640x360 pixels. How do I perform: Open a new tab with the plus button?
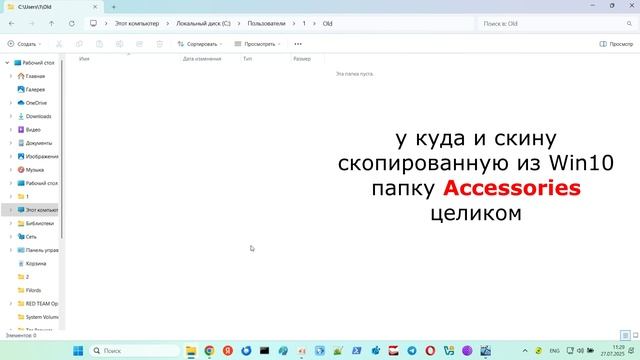pyautogui.click(x=113, y=7)
